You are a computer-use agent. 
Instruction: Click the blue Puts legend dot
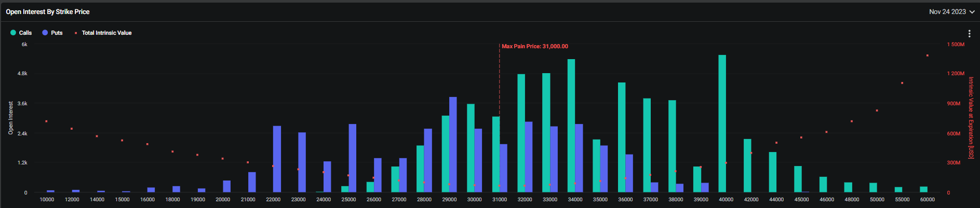click(45, 33)
